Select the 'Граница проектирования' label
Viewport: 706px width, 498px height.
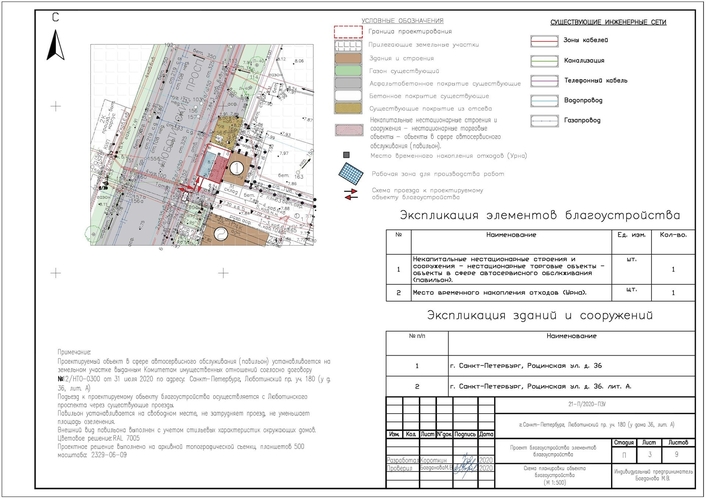410,32
